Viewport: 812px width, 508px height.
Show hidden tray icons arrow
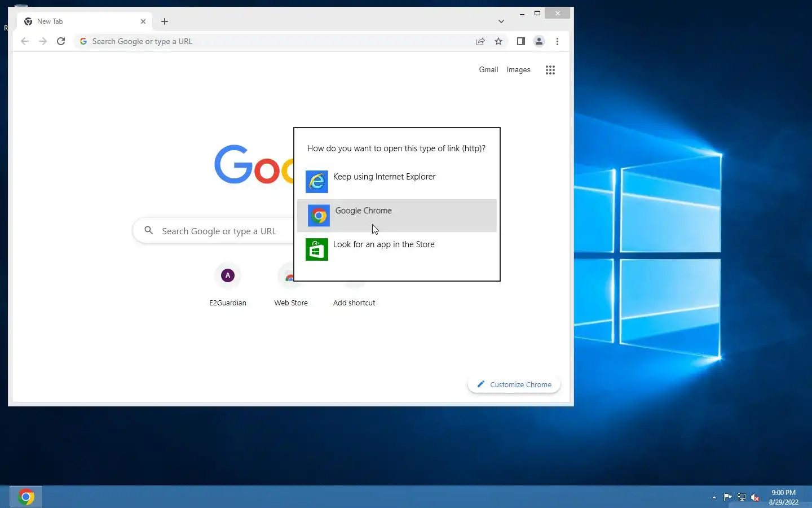tap(714, 498)
